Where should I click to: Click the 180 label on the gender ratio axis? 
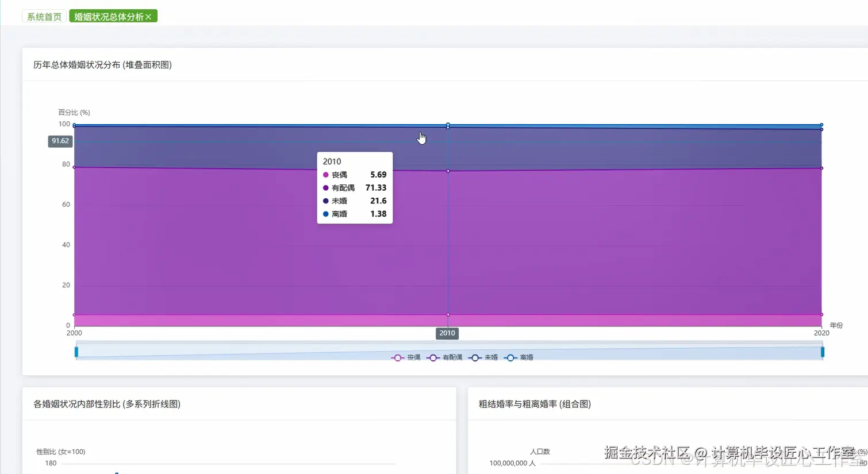click(x=51, y=463)
